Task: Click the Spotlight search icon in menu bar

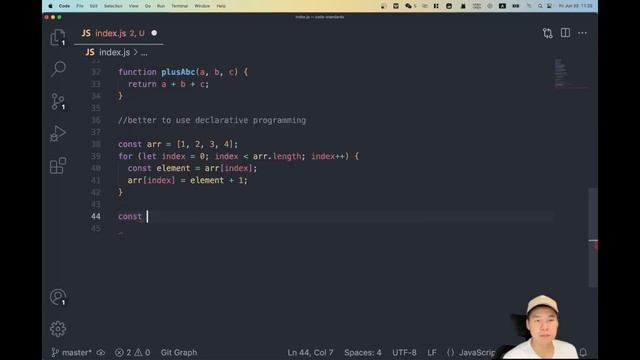Action: click(x=540, y=6)
